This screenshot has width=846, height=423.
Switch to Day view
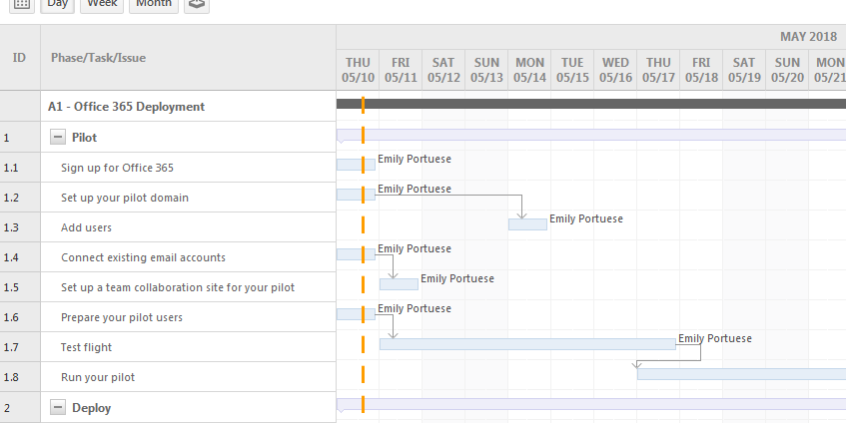point(58,4)
